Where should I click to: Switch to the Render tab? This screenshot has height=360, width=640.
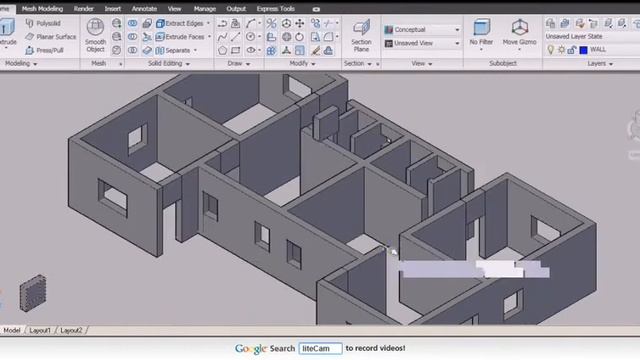point(84,9)
